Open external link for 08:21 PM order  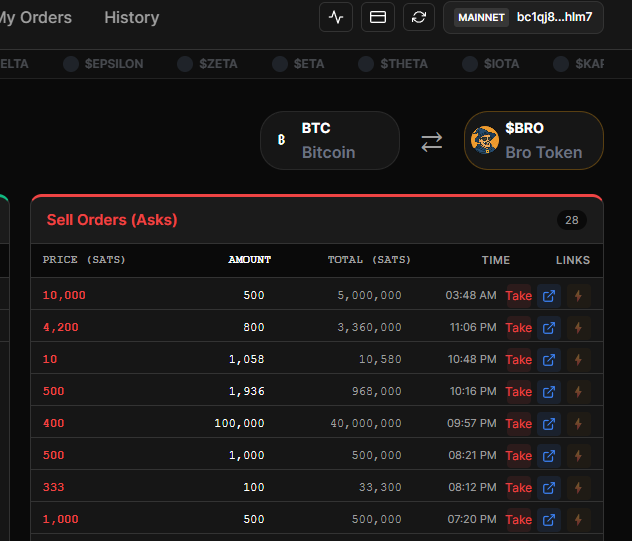pos(549,456)
